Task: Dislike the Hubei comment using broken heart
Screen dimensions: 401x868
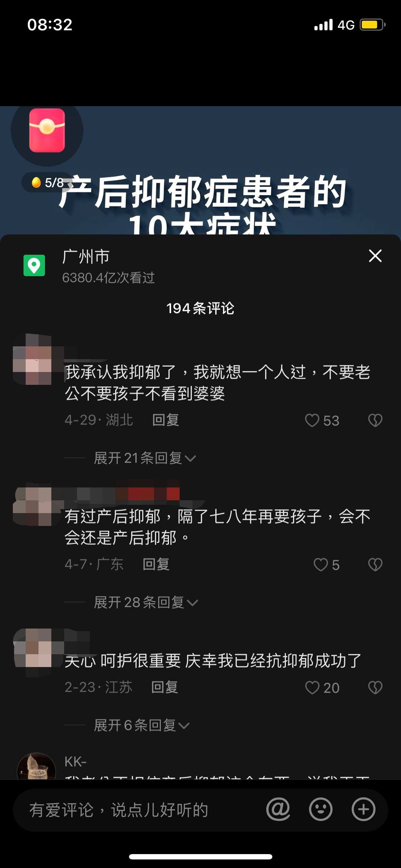Action: click(375, 420)
